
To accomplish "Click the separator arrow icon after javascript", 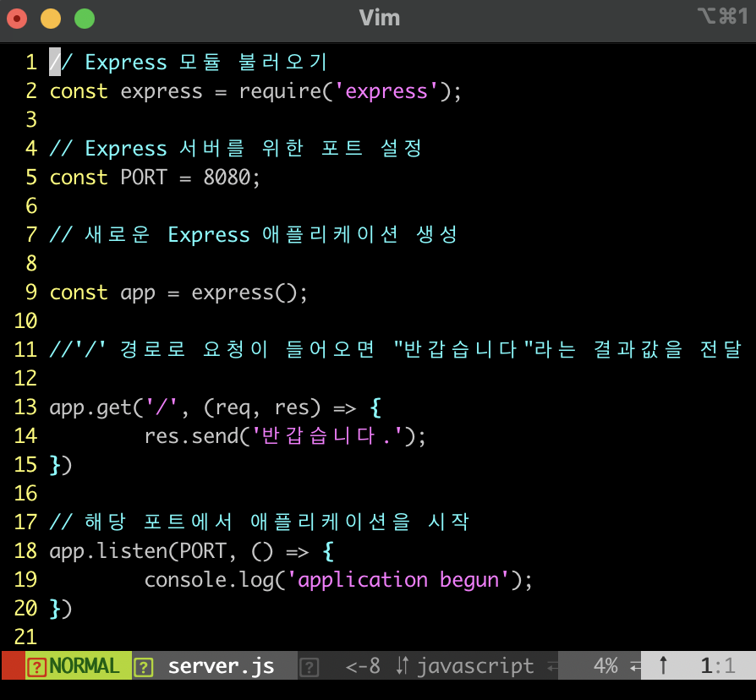I will 553,666.
